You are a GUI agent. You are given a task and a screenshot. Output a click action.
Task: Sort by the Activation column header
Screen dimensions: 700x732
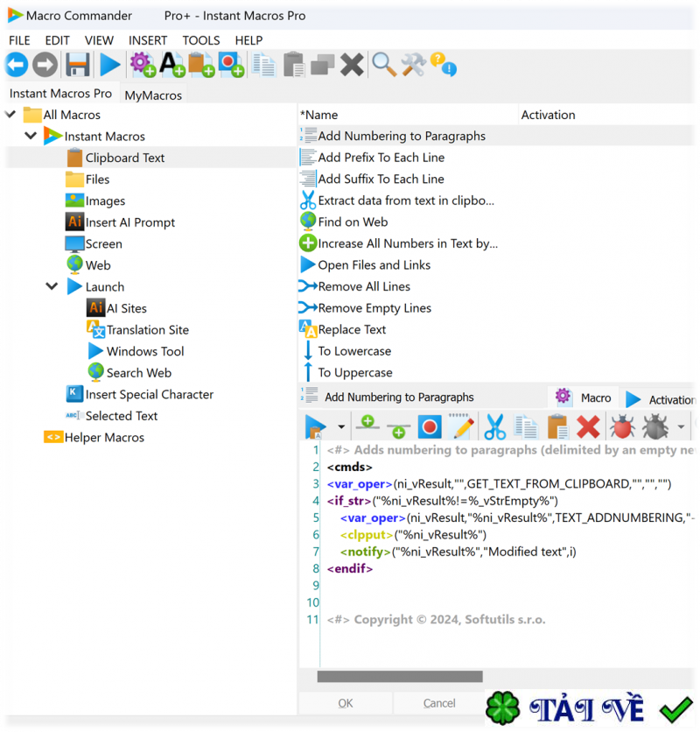[606, 115]
